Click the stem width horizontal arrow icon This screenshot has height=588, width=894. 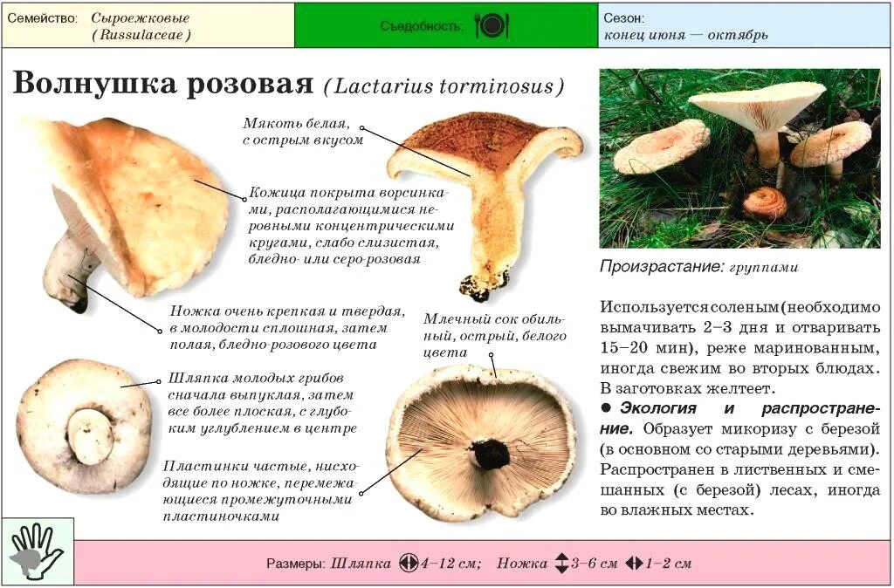[634, 564]
